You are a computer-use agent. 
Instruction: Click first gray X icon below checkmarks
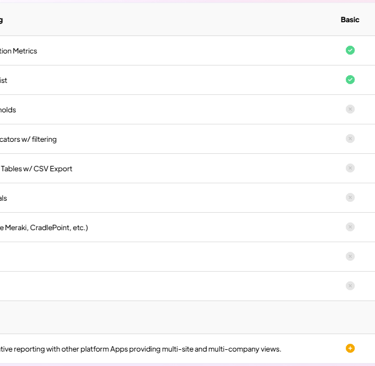tap(350, 109)
